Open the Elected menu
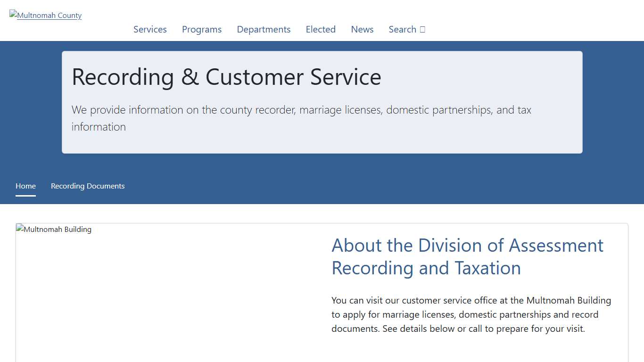Image resolution: width=644 pixels, height=362 pixels. [321, 29]
